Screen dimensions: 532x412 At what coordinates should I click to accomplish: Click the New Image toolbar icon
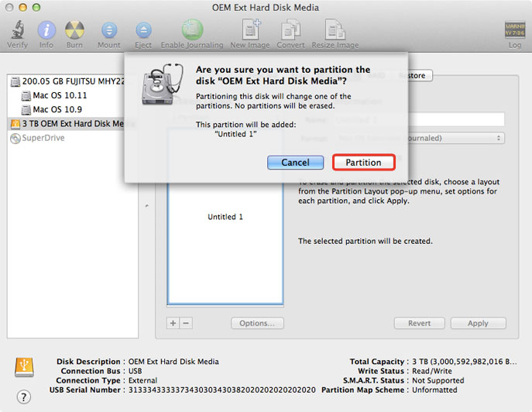tap(249, 30)
